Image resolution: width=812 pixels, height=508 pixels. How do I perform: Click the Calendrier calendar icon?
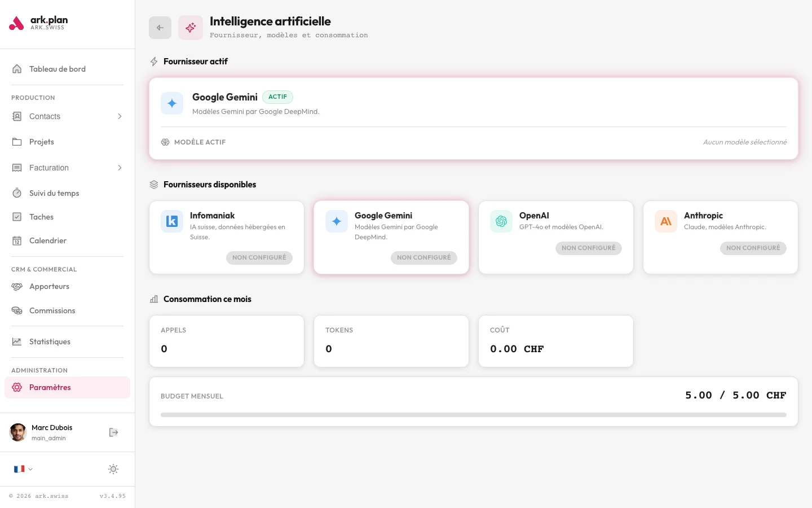click(17, 240)
